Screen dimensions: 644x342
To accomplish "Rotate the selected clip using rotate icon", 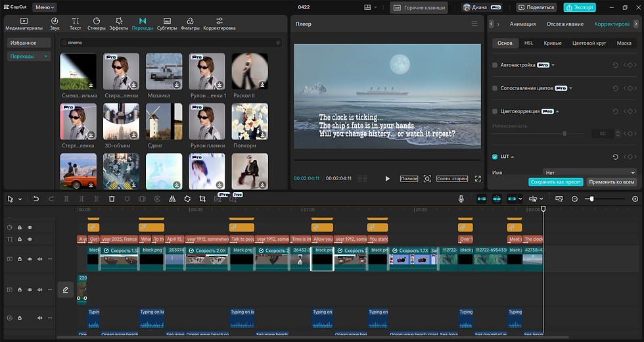I will (187, 199).
